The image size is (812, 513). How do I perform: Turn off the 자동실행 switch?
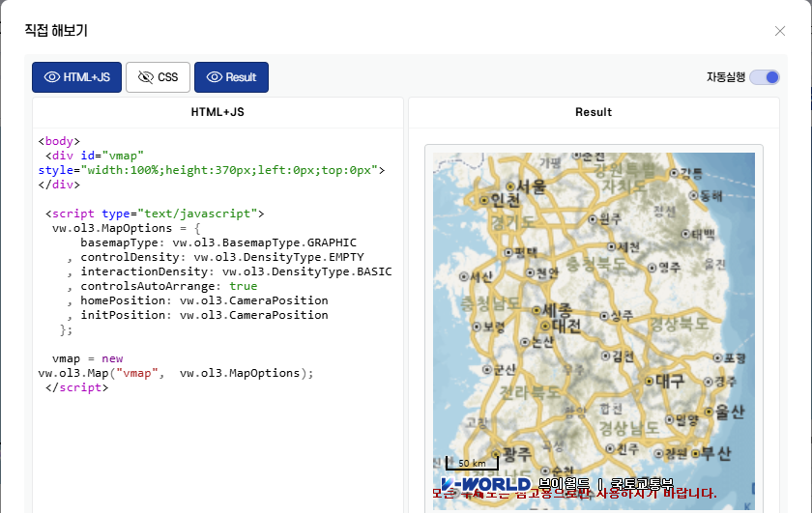pyautogui.click(x=765, y=77)
